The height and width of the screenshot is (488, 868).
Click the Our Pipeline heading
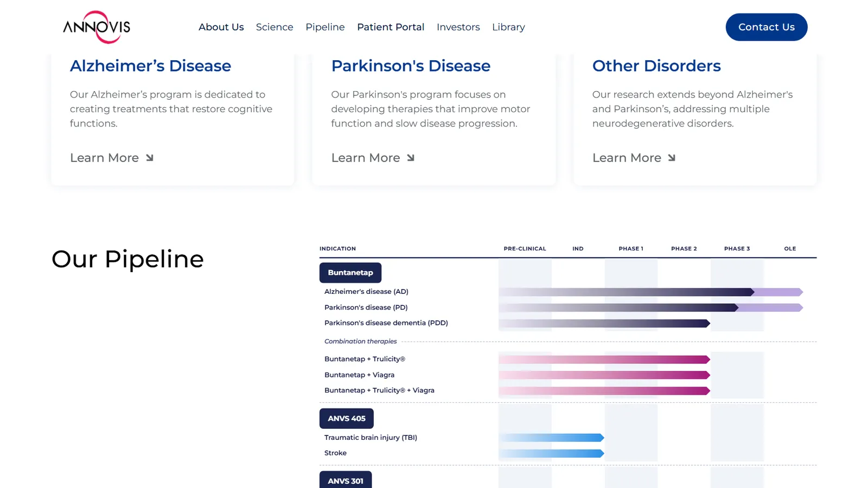[x=127, y=259]
